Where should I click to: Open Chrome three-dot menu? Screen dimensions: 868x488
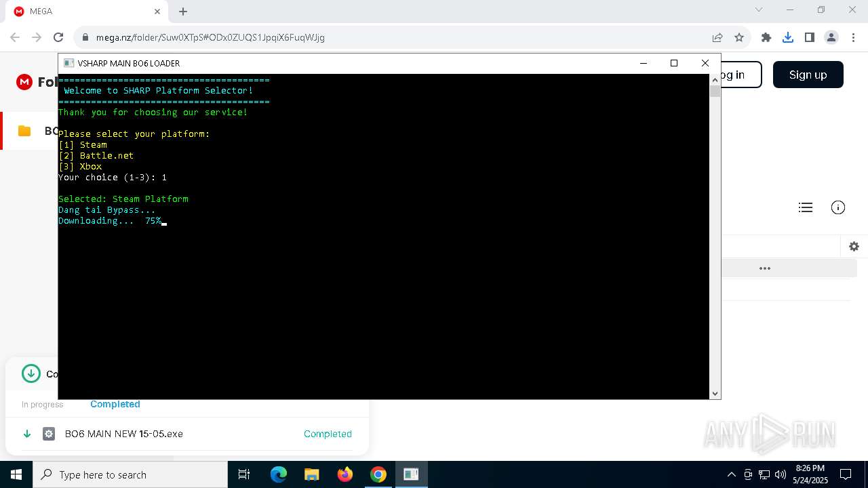(853, 37)
